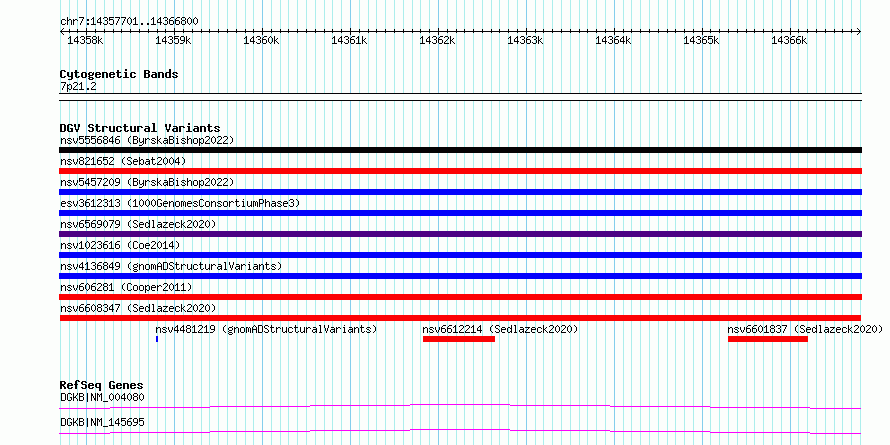890x445 pixels.
Task: Click the esv3612313 (1000GenomesConsortiumPhase3) label
Action: point(180,203)
